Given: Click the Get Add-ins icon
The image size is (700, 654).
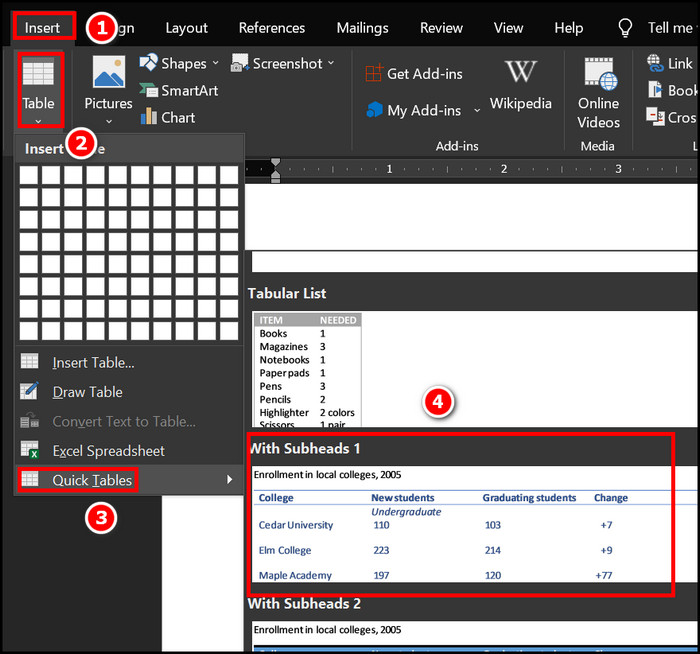Looking at the screenshot, I should pos(374,73).
